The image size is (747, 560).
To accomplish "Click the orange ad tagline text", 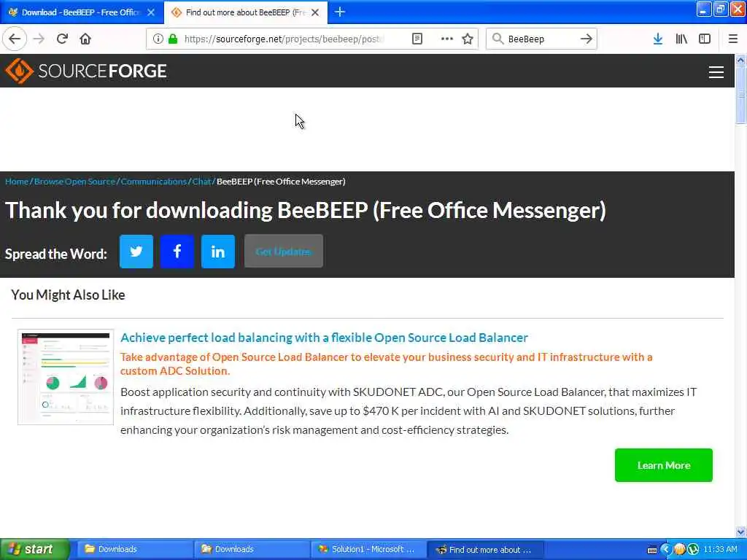I will [387, 364].
